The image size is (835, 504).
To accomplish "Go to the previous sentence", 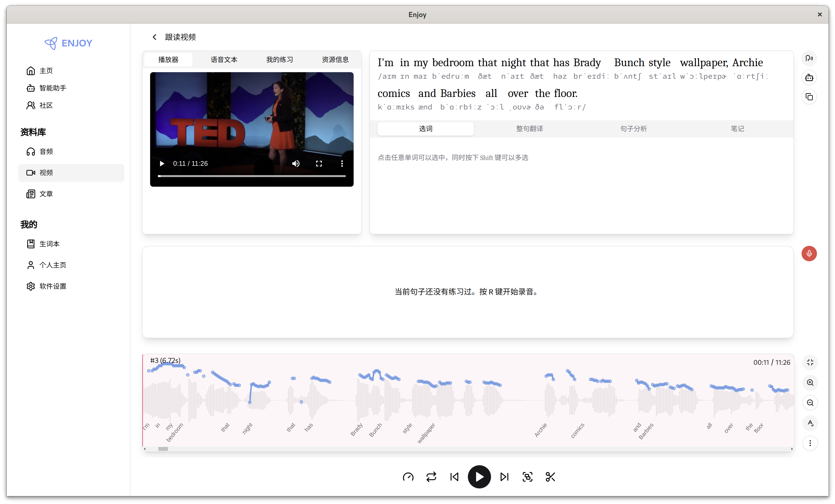I will (x=454, y=477).
